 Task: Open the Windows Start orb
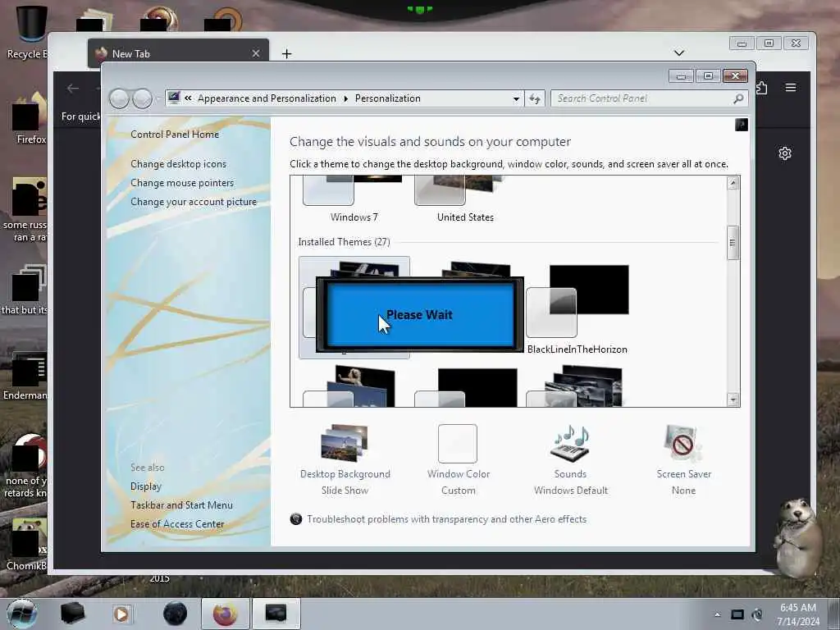pos(21,614)
